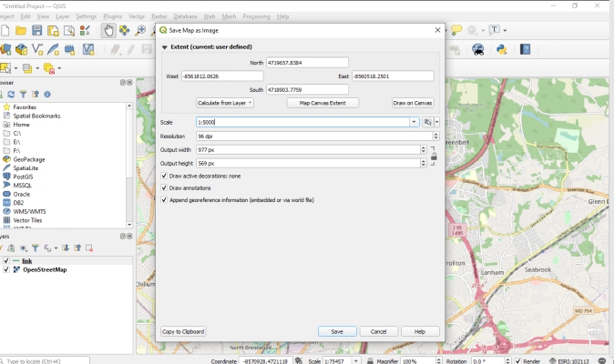The height and width of the screenshot is (364, 615).
Task: Toggle Draw active decorations checkbox
Action: pyautogui.click(x=164, y=176)
